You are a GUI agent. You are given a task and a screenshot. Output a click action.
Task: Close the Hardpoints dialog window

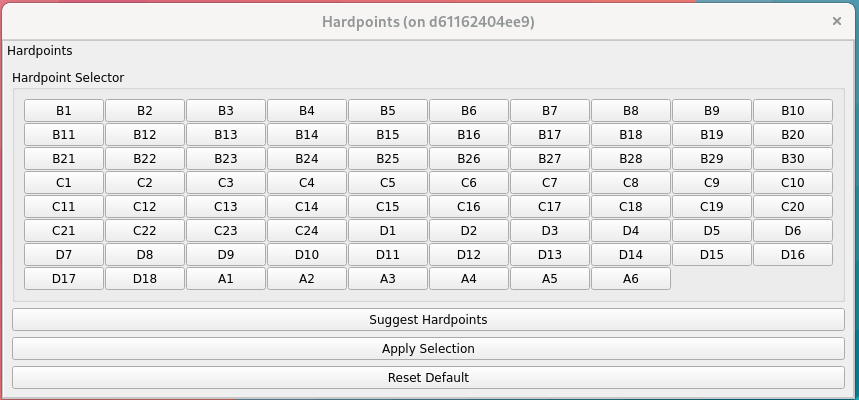click(x=836, y=21)
